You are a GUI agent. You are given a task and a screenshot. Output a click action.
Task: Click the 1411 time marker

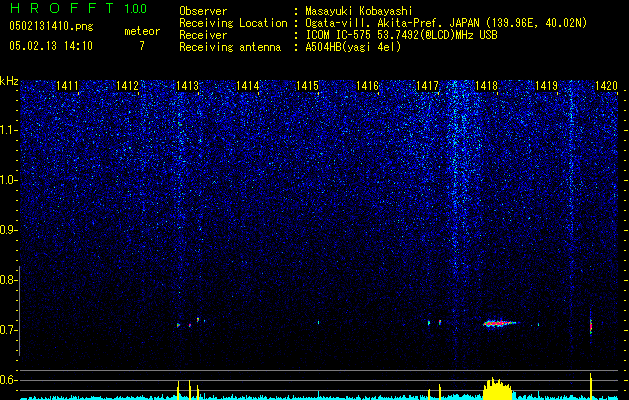(x=67, y=86)
